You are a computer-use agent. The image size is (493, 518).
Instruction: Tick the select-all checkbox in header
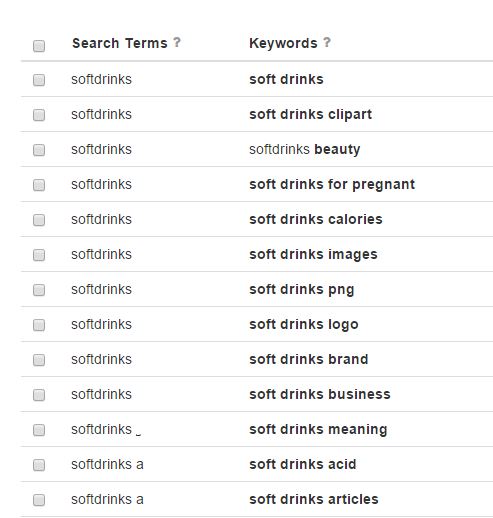click(39, 46)
